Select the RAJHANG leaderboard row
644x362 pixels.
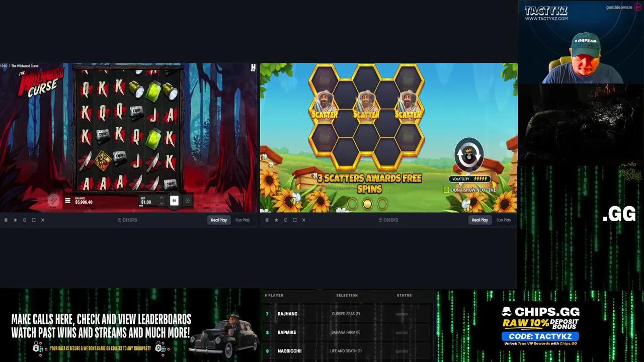pyautogui.click(x=347, y=314)
